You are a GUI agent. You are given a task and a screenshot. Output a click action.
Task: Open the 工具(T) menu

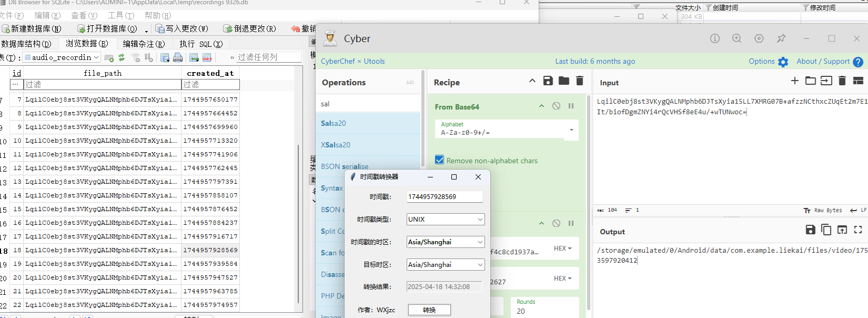click(121, 15)
